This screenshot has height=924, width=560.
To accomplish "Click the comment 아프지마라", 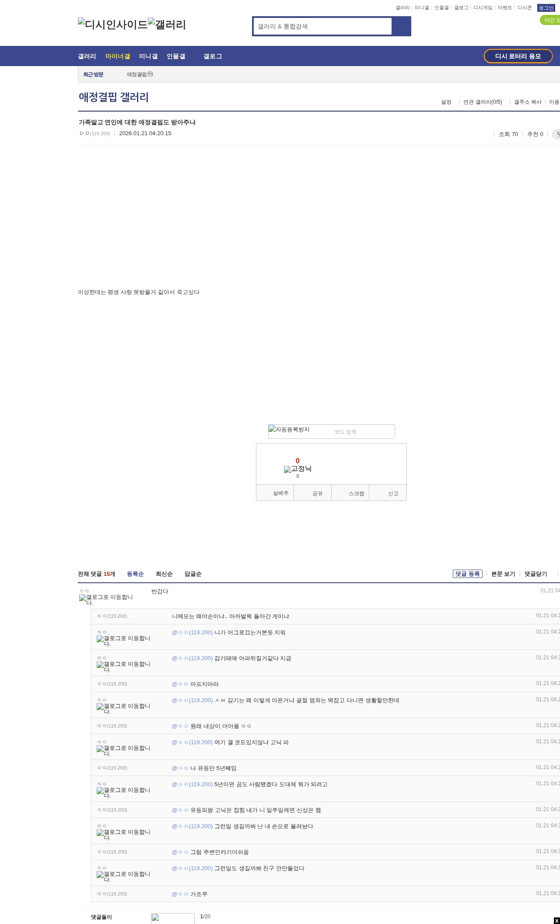I will (x=204, y=684).
